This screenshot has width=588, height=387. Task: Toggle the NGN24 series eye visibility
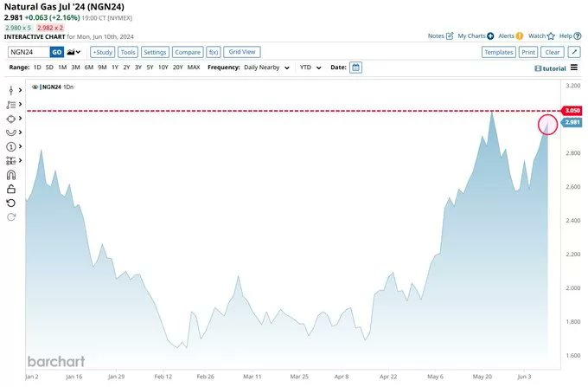pyautogui.click(x=35, y=87)
